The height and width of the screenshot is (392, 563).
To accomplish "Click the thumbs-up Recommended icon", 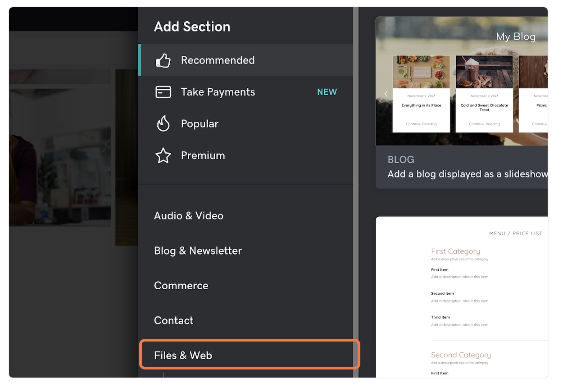I will pyautogui.click(x=163, y=60).
